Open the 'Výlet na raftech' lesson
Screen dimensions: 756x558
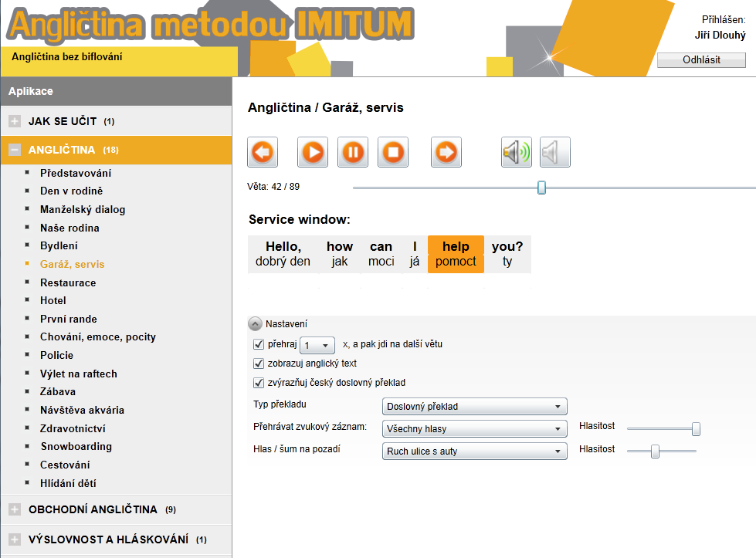[79, 374]
